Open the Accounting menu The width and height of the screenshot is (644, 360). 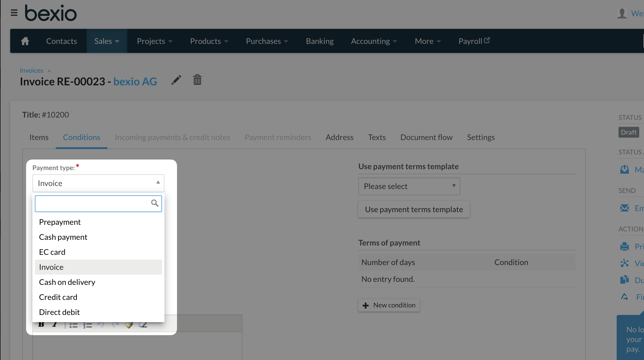click(374, 41)
